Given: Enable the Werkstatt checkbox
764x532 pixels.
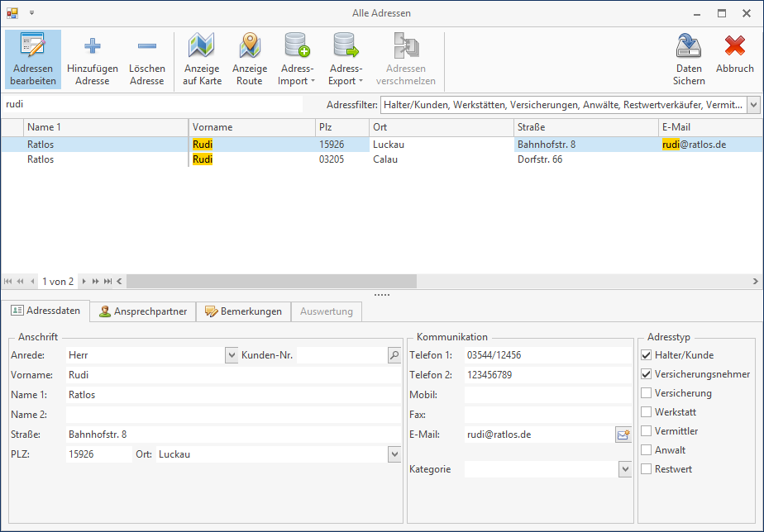Looking at the screenshot, I should [647, 412].
